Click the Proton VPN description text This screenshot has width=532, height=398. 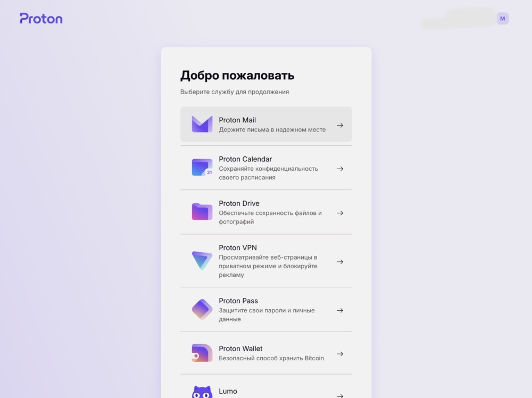(268, 266)
